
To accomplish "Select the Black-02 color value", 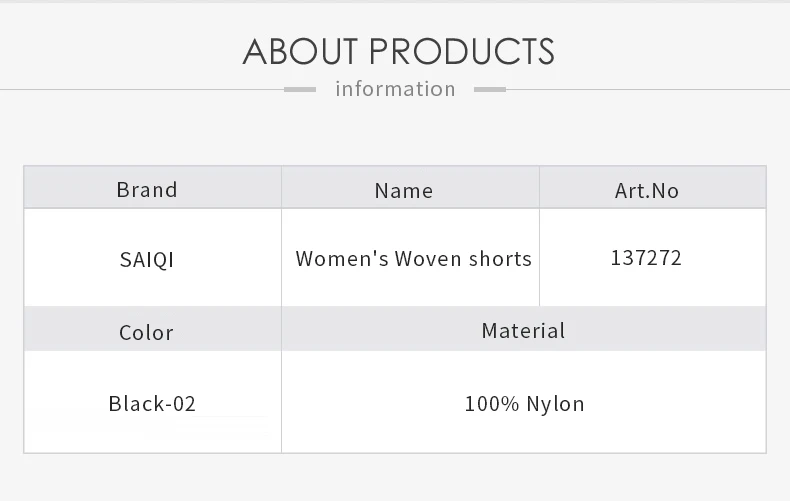I will (x=152, y=404).
